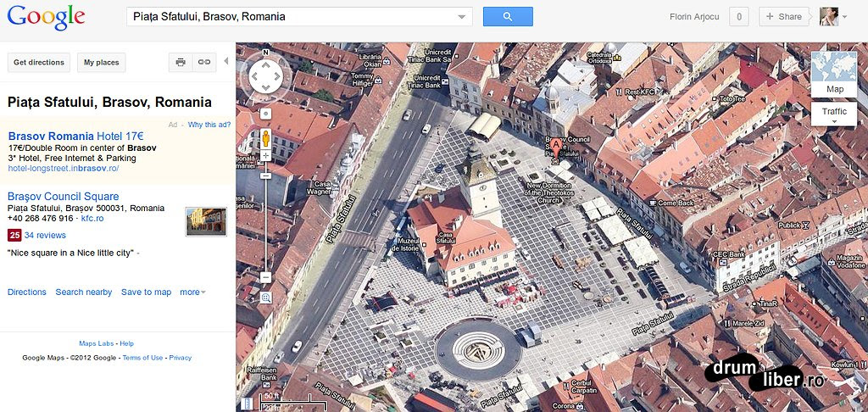Pan map left with left arrow
The width and height of the screenshot is (868, 412).
point(254,76)
